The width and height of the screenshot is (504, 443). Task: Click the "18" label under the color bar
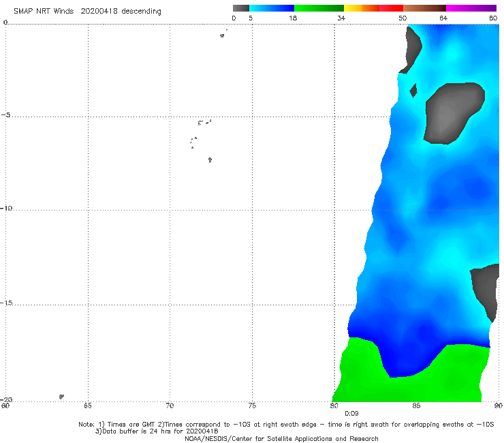293,18
